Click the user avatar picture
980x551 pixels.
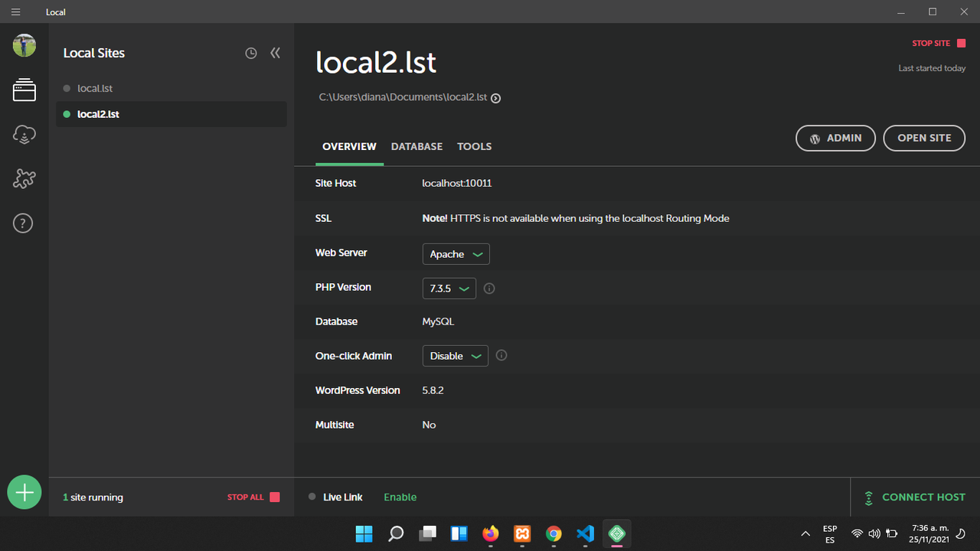24,45
